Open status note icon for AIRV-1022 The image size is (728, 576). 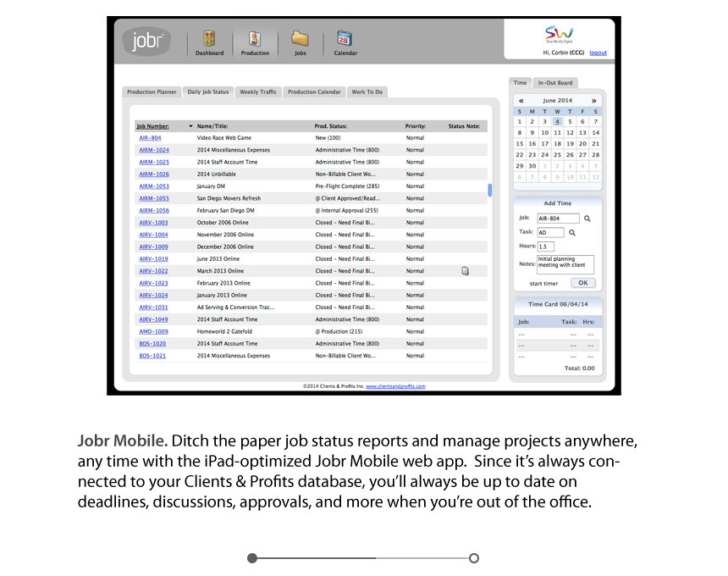465,271
